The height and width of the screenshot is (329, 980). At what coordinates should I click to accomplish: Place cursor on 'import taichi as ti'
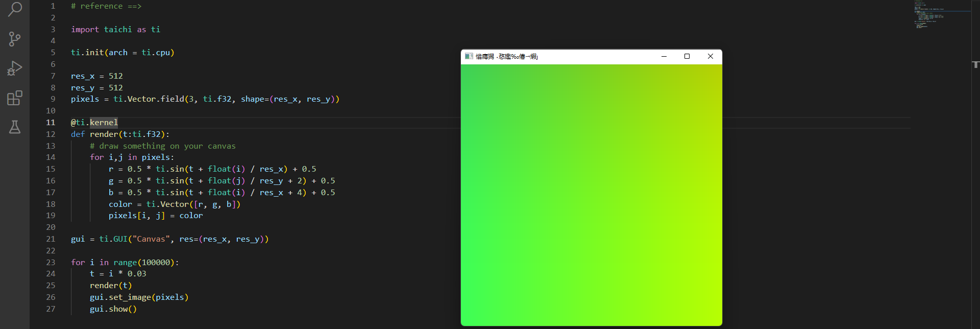[x=115, y=30]
